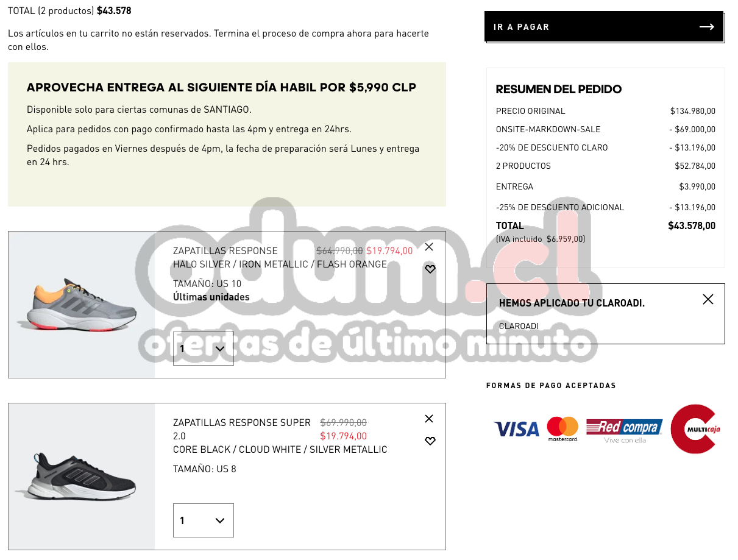Image resolution: width=738 pixels, height=560 pixels.
Task: Open quantity dropdown for Response Super 2.0
Action: 204,520
